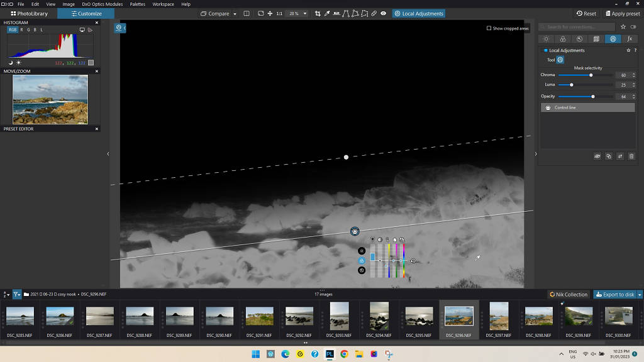The image size is (644, 362).
Task: Switch to the PhotoLibrary tab
Action: (29, 13)
